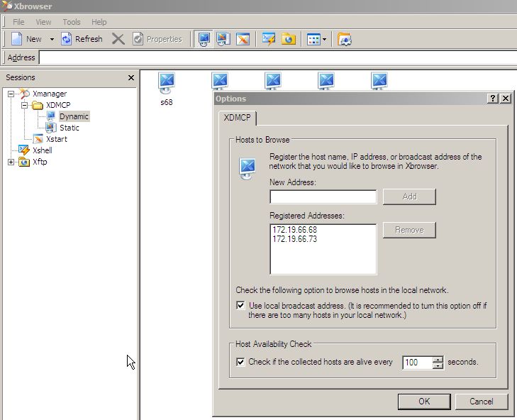Select the XDMCP folder in tree
The image size is (517, 420).
[x=58, y=105]
